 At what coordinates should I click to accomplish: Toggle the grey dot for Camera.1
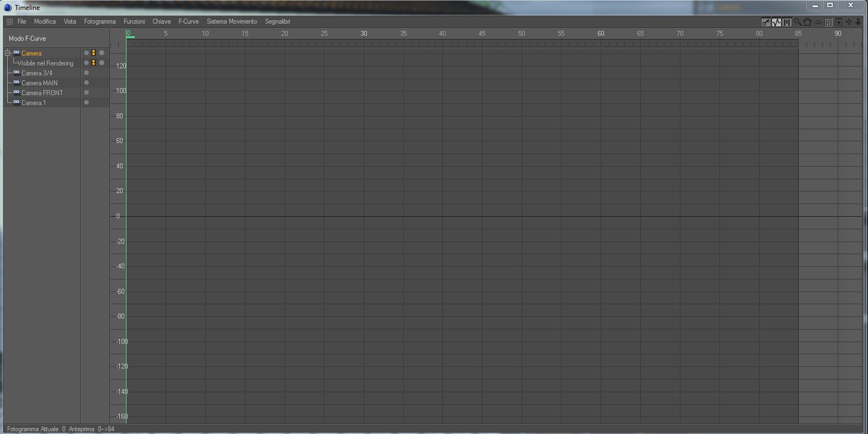pos(86,102)
